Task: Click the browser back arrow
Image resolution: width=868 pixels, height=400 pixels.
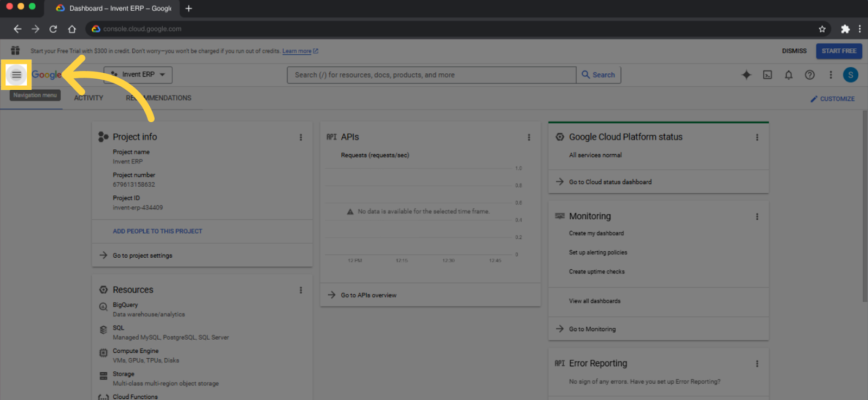Action: 17,29
